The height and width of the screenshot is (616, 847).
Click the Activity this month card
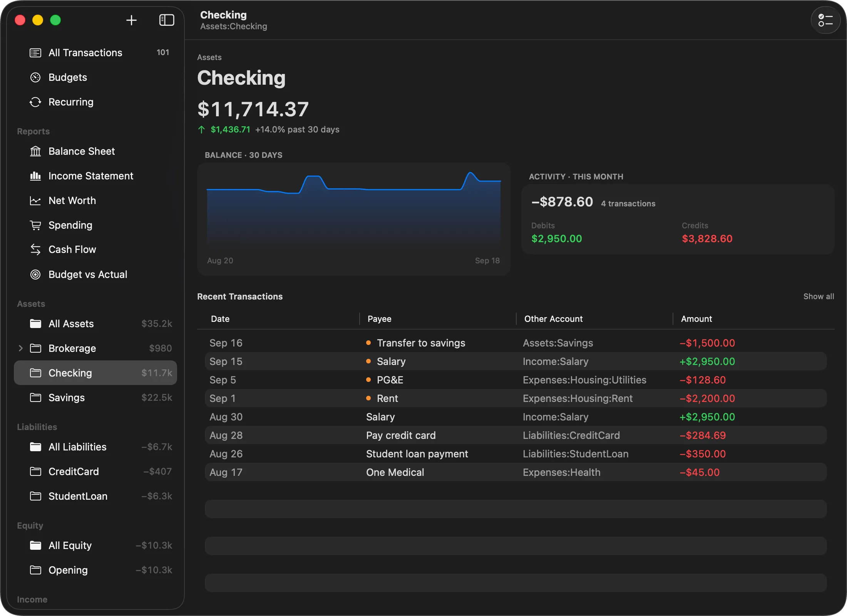(678, 219)
